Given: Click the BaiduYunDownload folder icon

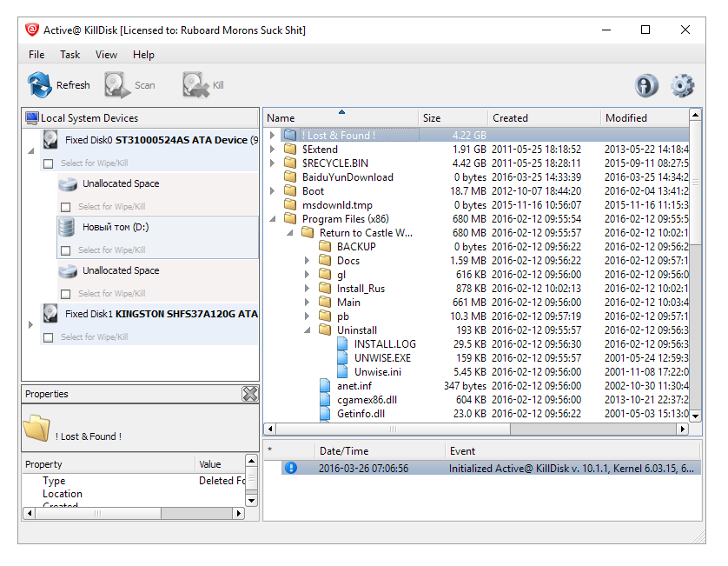Looking at the screenshot, I should tap(290, 176).
